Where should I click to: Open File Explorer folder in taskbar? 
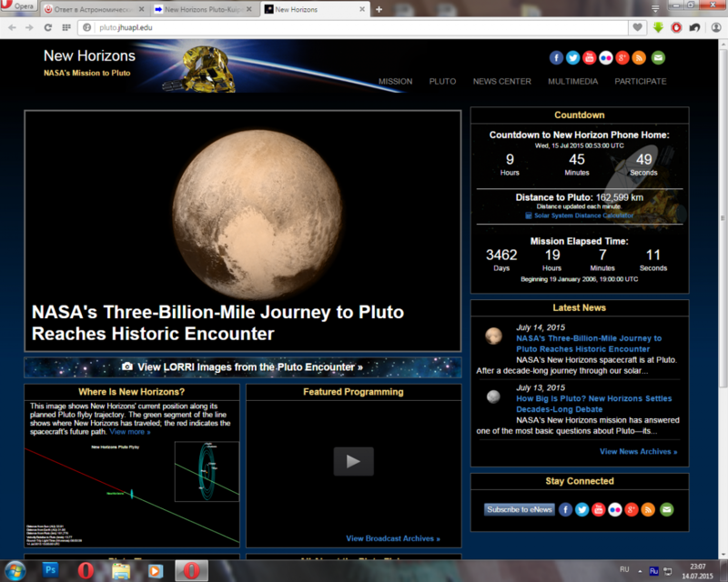click(x=121, y=571)
